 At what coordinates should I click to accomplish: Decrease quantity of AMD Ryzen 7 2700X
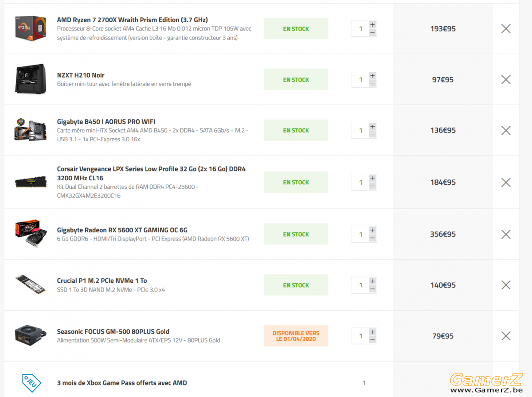[x=372, y=32]
